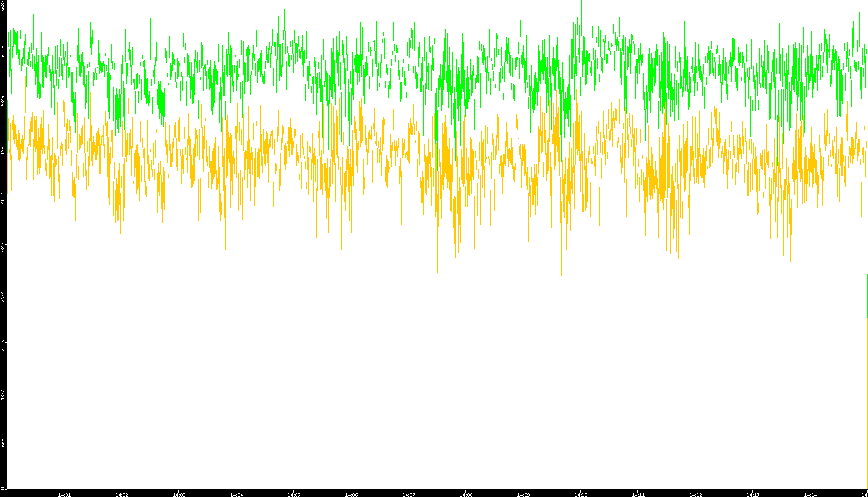868x497 pixels.
Task: Select the 5349 vertical axis label
Action: tap(3, 100)
